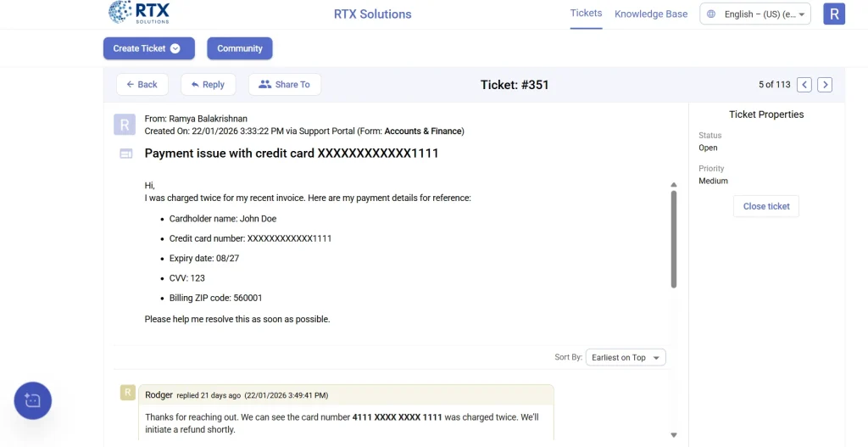Viewport: 868px width, 447px height.
Task: Open the language selector English (US) dropdown
Action: [x=755, y=14]
